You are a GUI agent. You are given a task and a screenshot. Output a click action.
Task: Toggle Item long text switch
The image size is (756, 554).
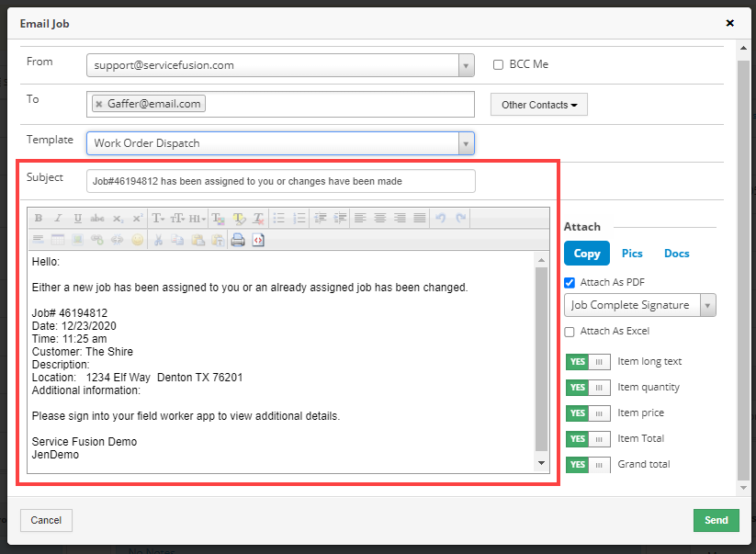tap(588, 362)
